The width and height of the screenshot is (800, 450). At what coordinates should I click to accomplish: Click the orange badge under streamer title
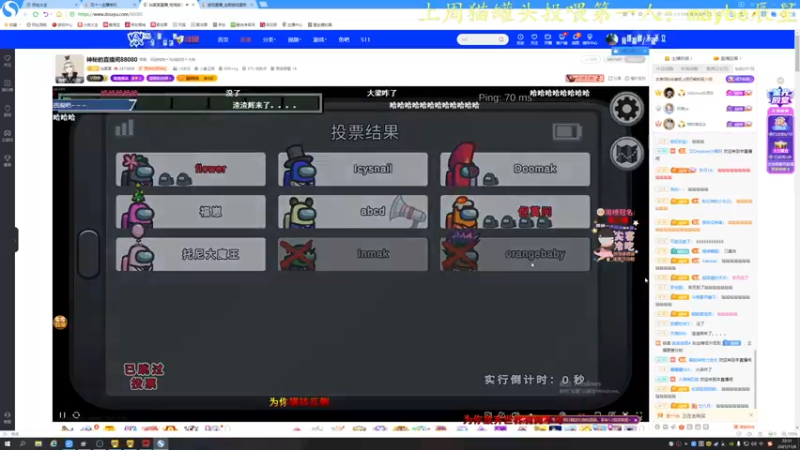pyautogui.click(x=197, y=78)
